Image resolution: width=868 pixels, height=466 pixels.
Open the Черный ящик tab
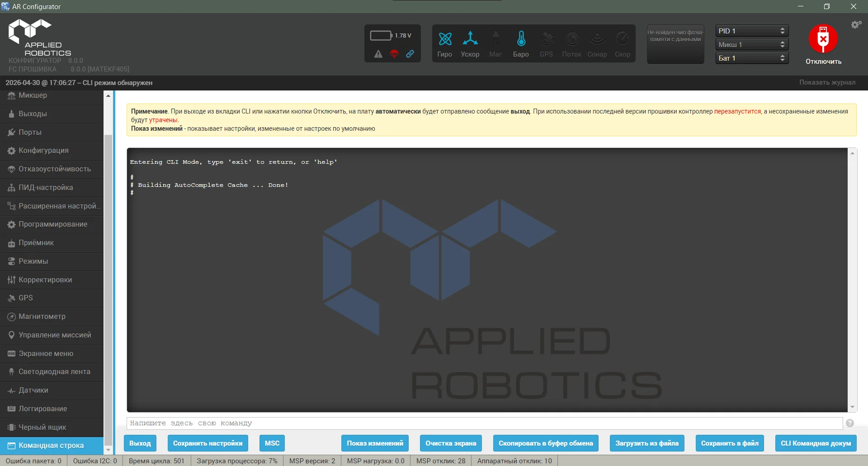(x=52, y=428)
